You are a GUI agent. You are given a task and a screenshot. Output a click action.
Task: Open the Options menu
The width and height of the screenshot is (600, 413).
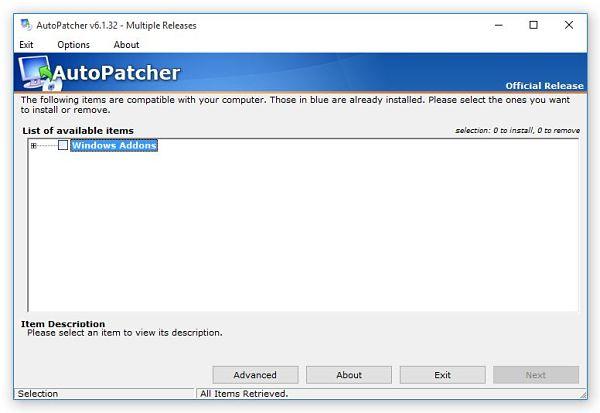coord(73,45)
